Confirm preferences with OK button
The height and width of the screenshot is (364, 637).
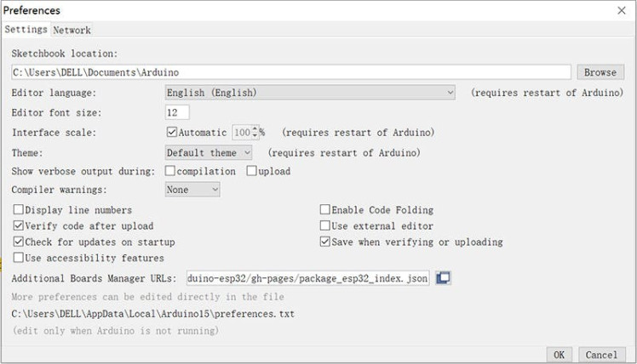click(559, 355)
